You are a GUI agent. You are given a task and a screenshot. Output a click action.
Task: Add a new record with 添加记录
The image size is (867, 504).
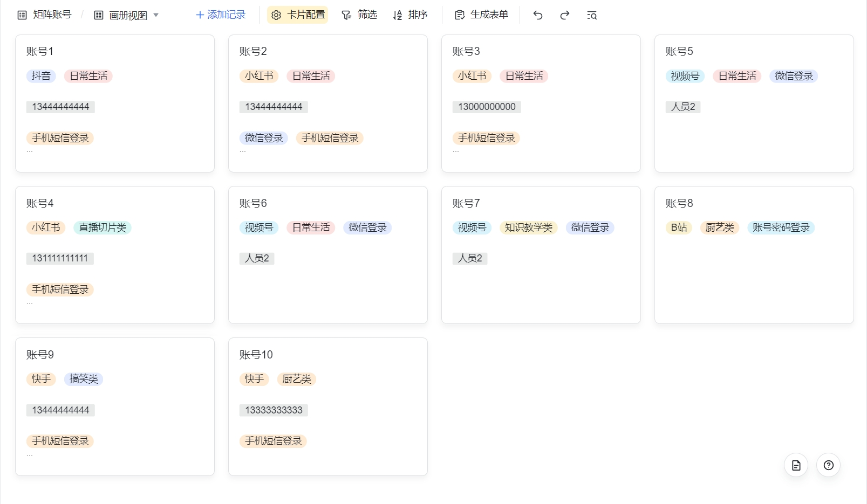[221, 15]
